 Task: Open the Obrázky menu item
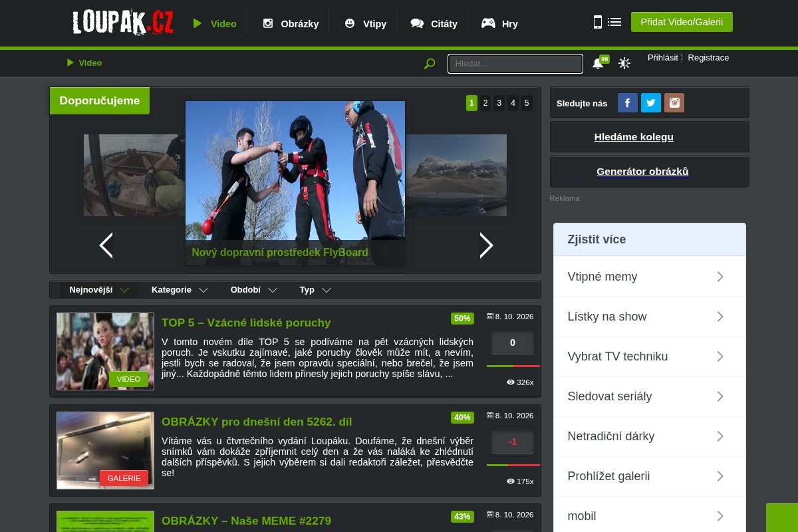tap(291, 23)
